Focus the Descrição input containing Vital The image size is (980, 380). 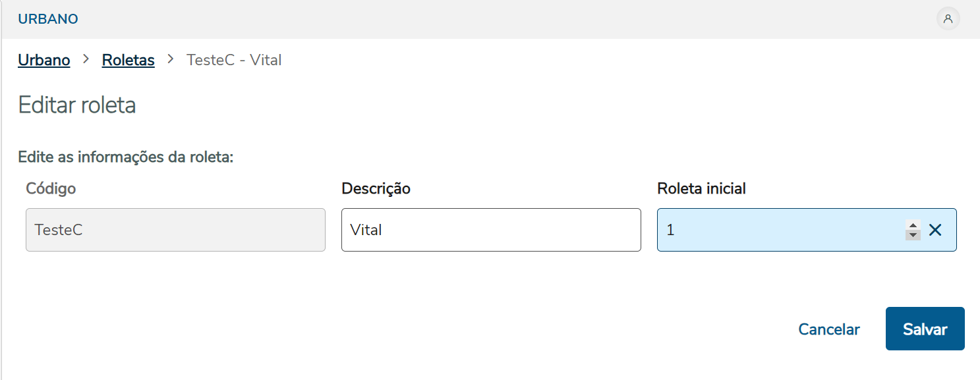[491, 230]
